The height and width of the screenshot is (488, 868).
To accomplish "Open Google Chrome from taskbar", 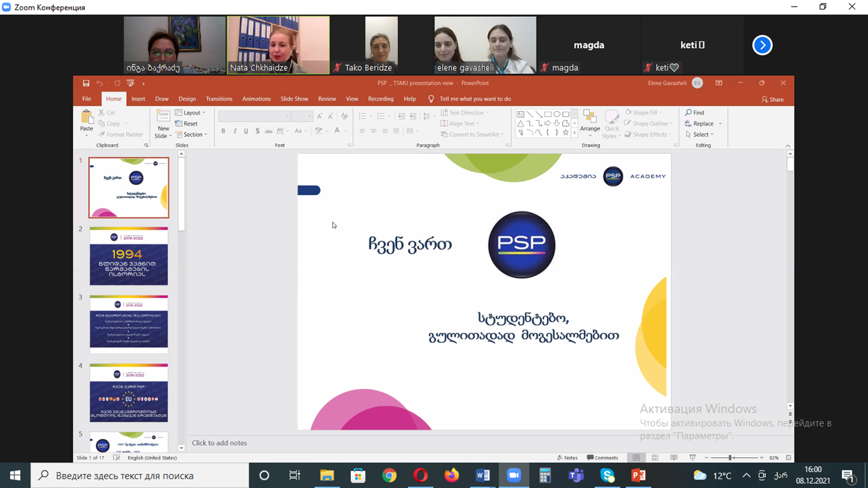I will coord(389,475).
